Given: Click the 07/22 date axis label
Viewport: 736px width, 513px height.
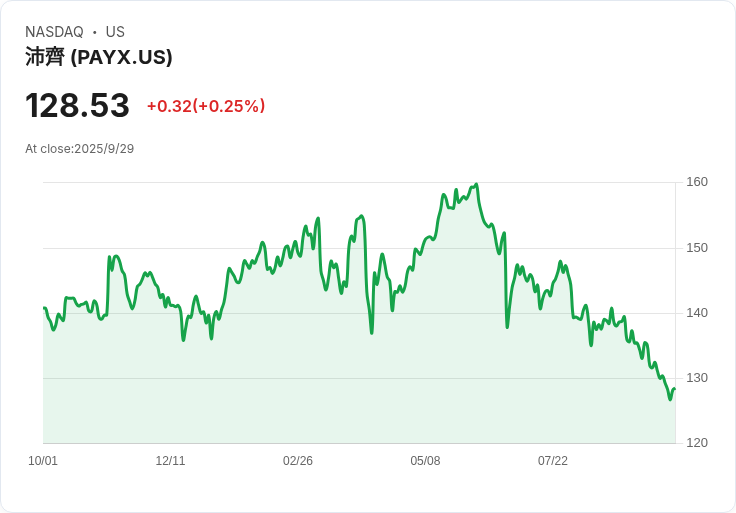Looking at the screenshot, I should pyautogui.click(x=552, y=461).
